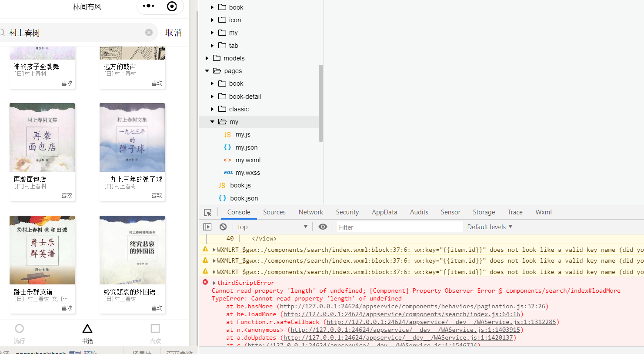644x354 pixels.
Task: Open the 爵士乐群英谱 book cover
Action: 42,250
